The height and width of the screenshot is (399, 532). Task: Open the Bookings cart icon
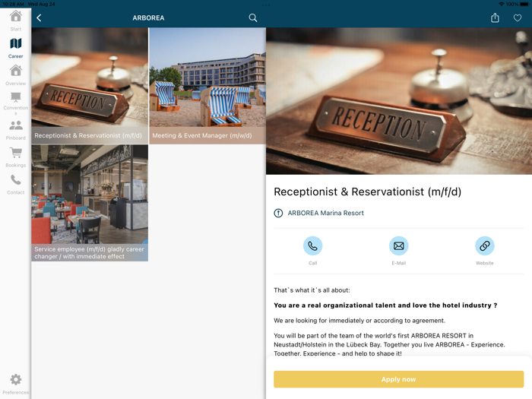pyautogui.click(x=16, y=153)
